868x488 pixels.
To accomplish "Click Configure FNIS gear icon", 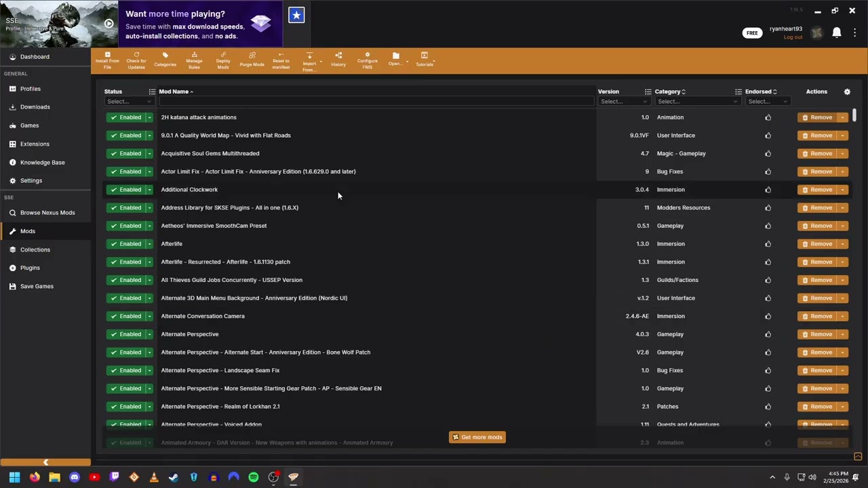I will tap(368, 55).
